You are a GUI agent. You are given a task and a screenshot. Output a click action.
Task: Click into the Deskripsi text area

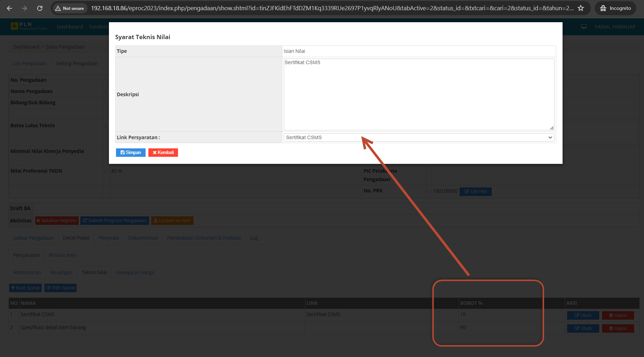[419, 94]
